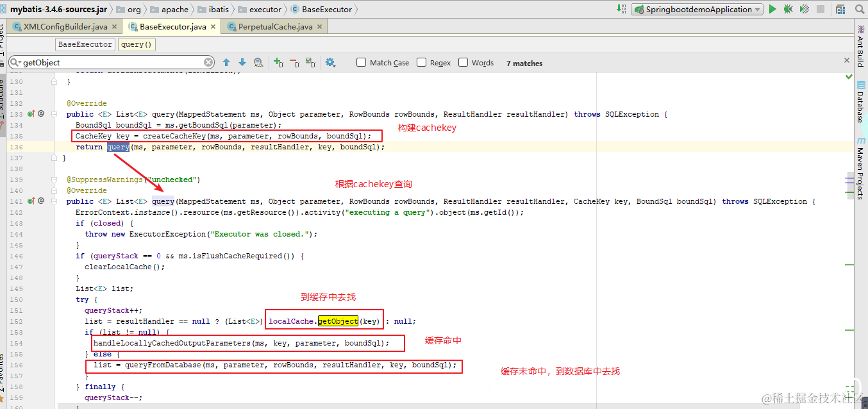Viewport: 868px width, 409px height.
Task: Run with coverage icon
Action: [x=805, y=9]
